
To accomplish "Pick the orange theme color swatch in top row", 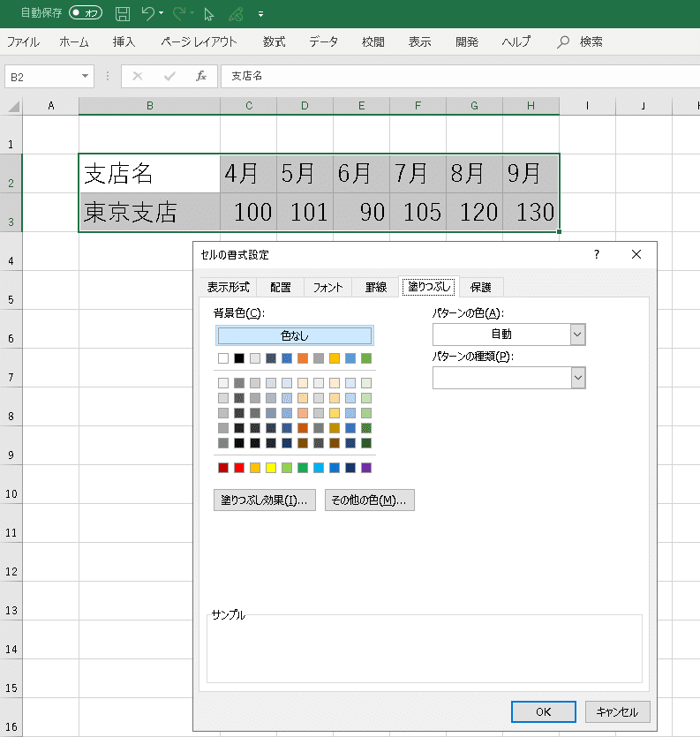I will coord(303,358).
